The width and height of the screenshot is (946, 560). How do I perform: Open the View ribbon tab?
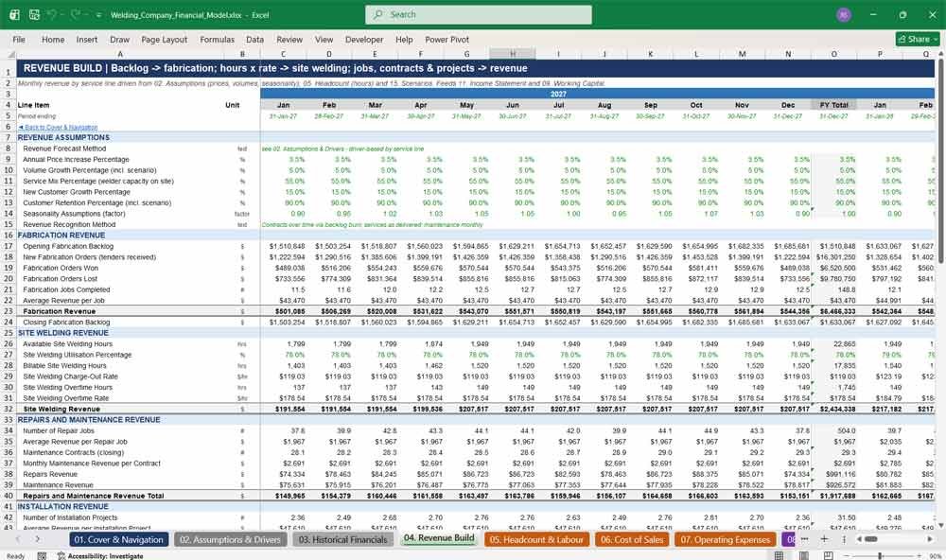(x=324, y=39)
